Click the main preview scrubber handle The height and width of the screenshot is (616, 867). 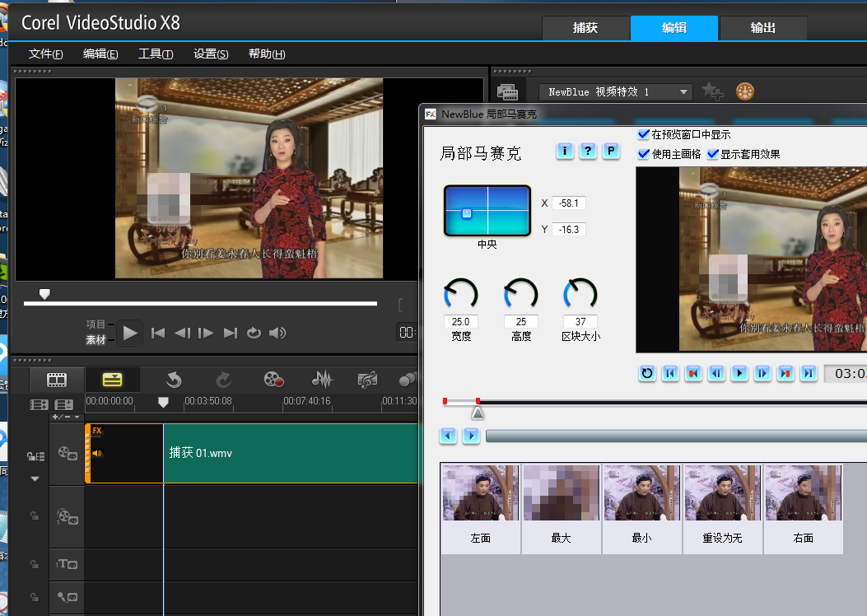coord(44,294)
